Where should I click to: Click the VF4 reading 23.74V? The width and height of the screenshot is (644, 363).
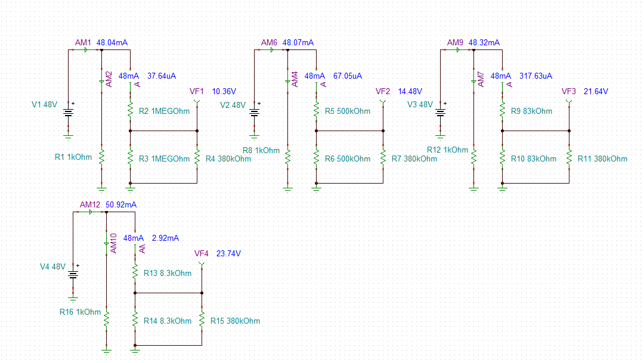(x=229, y=254)
